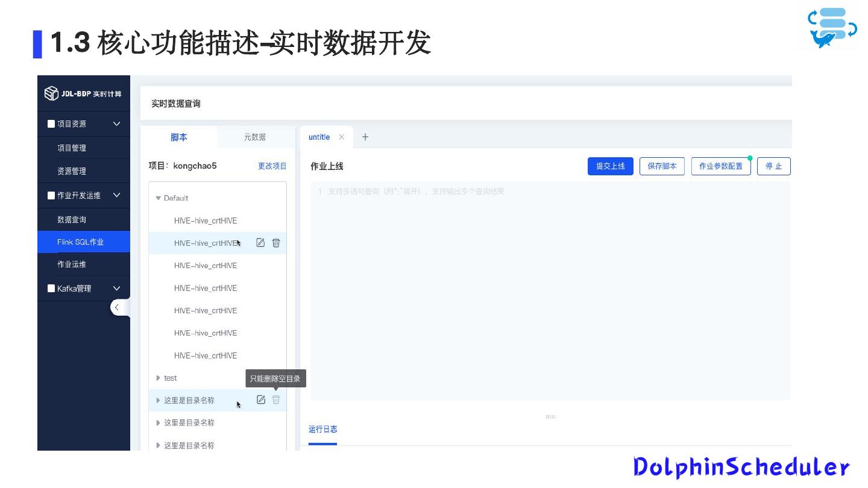Expand the test folder node

pos(159,378)
